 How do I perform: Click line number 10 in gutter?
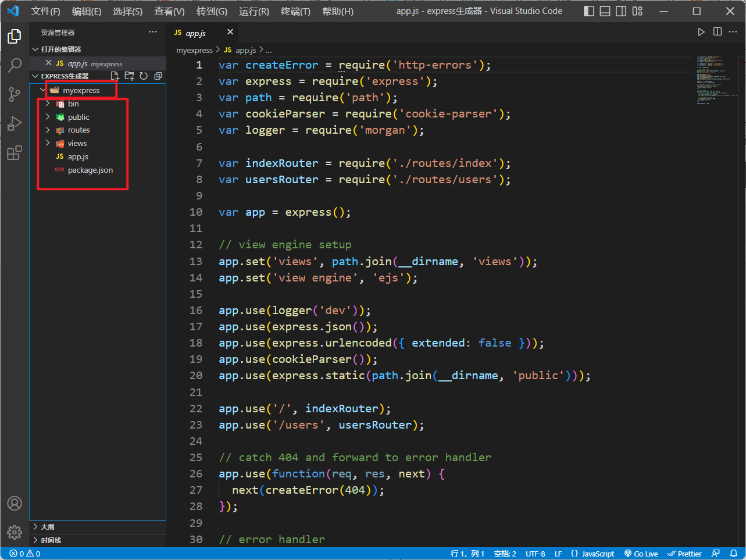(x=196, y=212)
